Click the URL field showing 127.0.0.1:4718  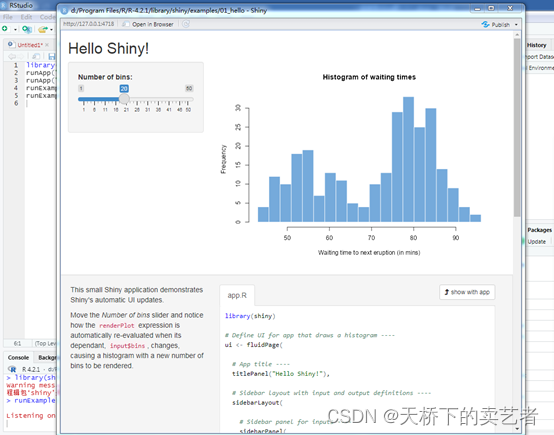(x=89, y=24)
